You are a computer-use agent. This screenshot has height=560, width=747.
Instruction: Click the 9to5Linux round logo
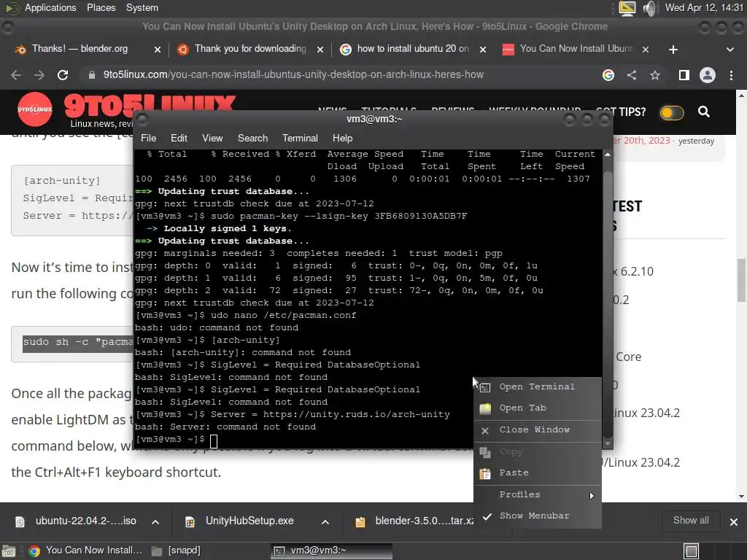(x=35, y=109)
